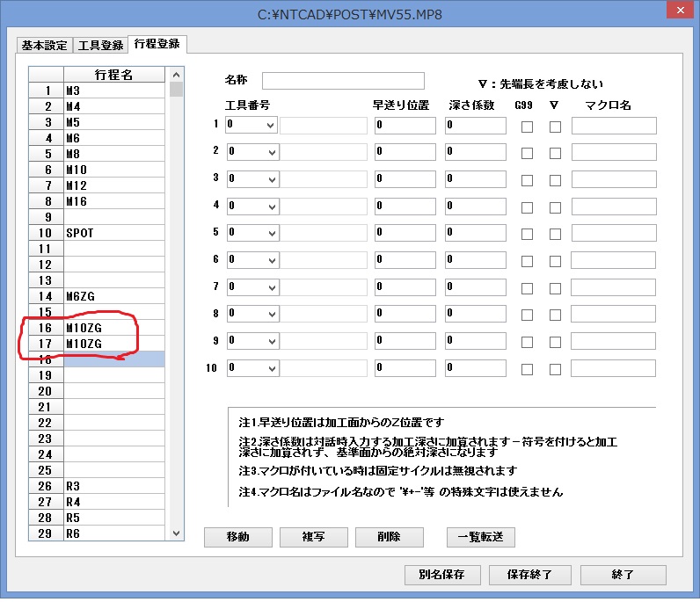Screen dimensions: 700x602
Task: Check the G99 box in row 5
Action: tap(527, 234)
